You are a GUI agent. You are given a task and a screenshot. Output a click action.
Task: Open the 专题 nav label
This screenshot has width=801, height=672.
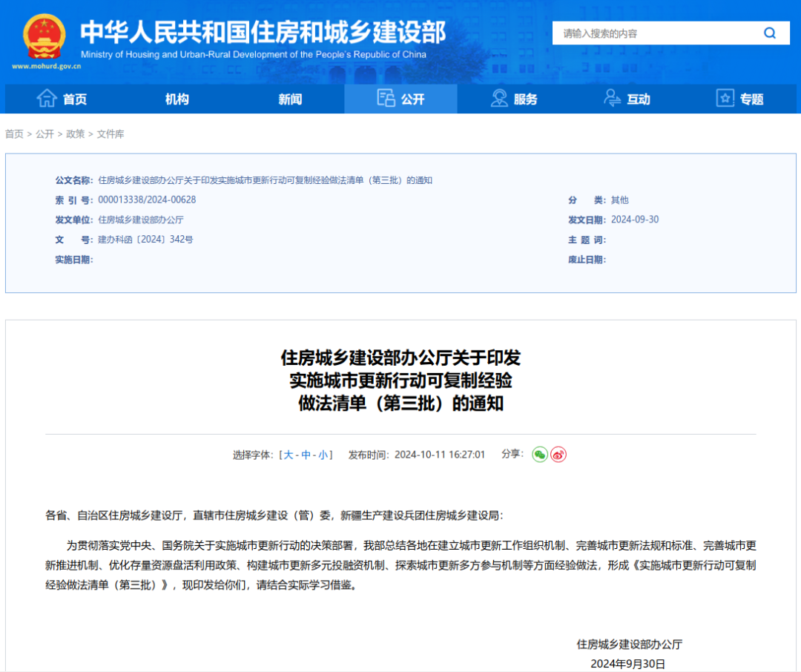click(751, 99)
